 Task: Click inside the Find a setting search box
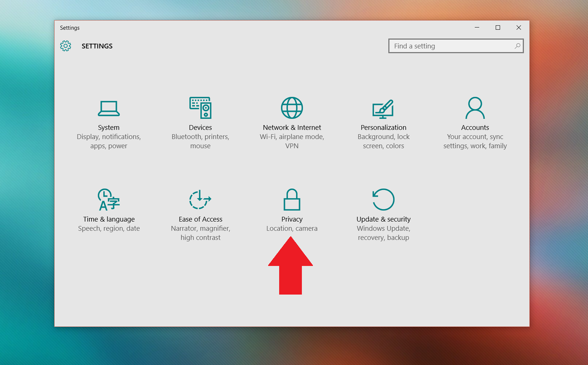[441, 46]
